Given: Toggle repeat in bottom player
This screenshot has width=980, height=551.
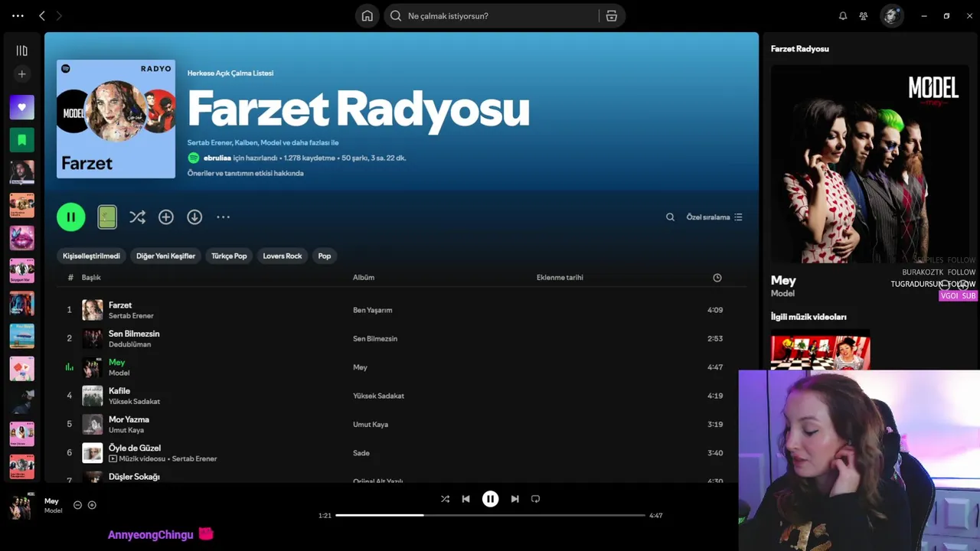Looking at the screenshot, I should 535,499.
